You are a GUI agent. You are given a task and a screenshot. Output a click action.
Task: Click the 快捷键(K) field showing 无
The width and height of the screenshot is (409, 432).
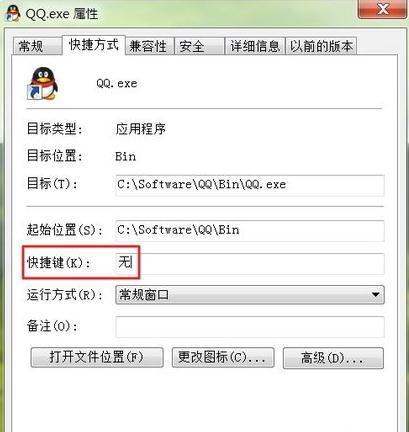click(250, 263)
